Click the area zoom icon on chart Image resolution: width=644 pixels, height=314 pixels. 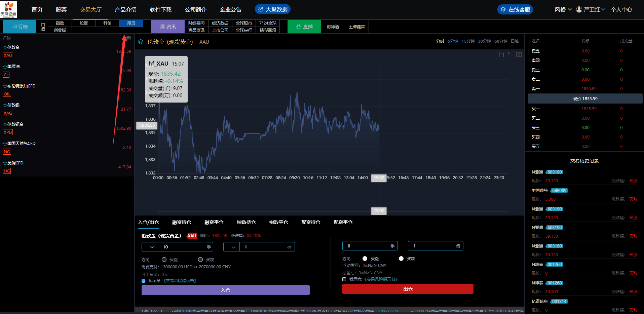[501, 55]
